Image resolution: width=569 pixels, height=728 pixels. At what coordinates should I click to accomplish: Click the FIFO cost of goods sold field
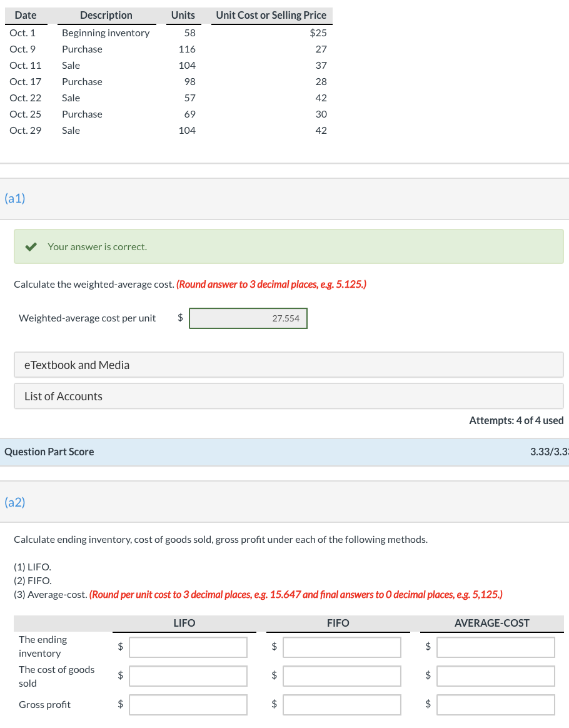coord(341,675)
